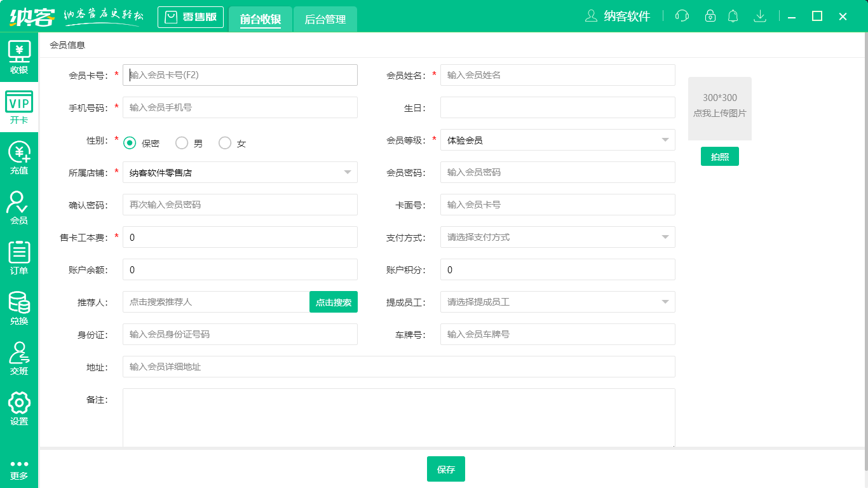The width and height of the screenshot is (868, 488).
Task: Choose the 女 female gender option
Action: click(x=224, y=143)
